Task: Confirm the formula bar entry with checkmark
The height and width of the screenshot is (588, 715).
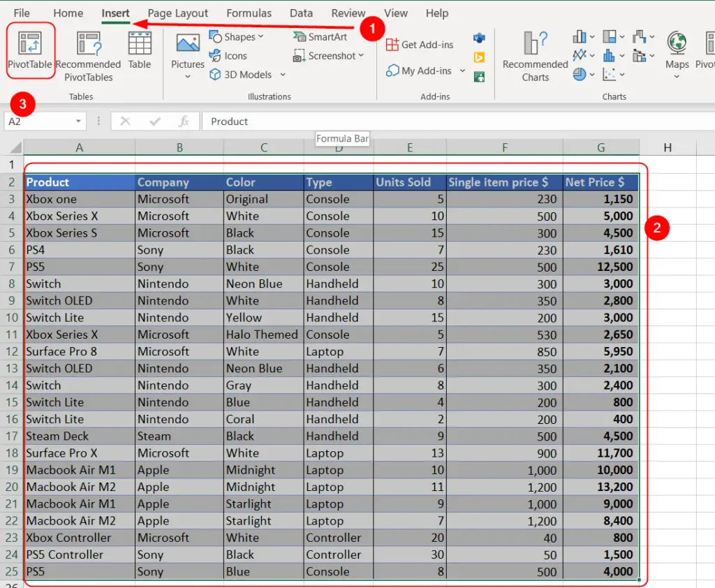Action: [x=155, y=122]
